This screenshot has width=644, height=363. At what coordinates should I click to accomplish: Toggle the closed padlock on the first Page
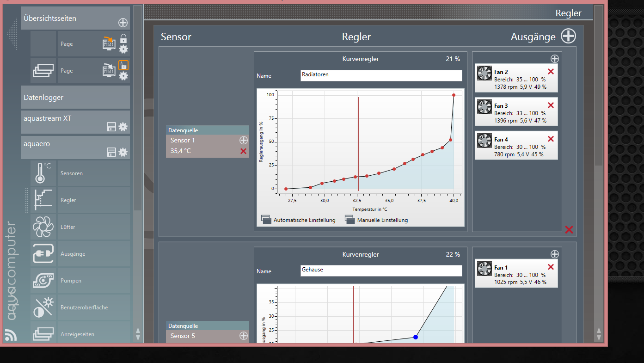coord(123,38)
